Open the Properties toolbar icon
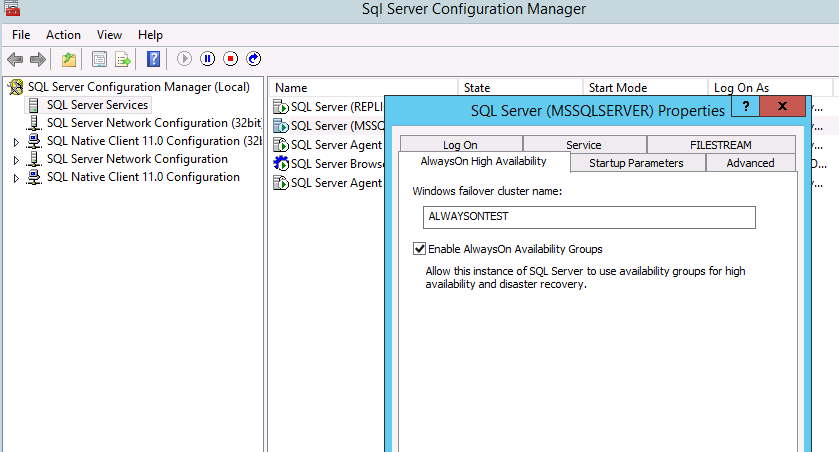This screenshot has width=839, height=452. (x=99, y=59)
